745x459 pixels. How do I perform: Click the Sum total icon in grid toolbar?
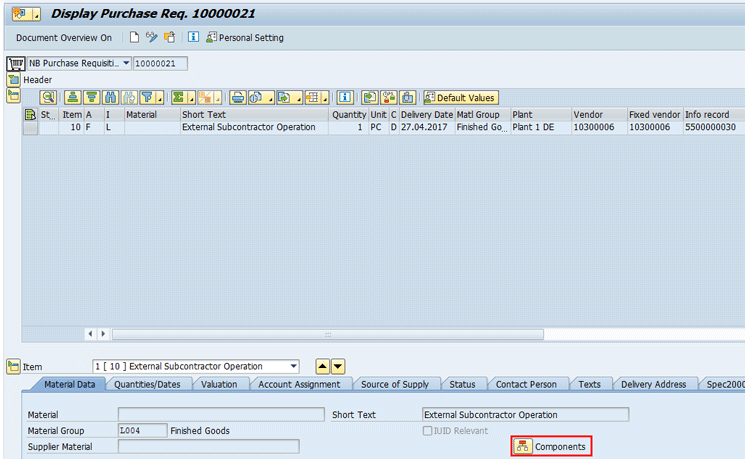178,97
